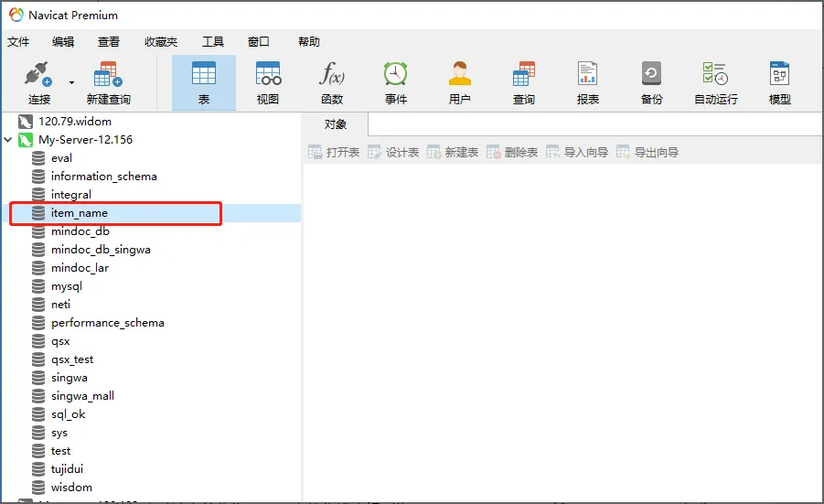Screen dimensions: 824x504
Task: Click the New Table (新建表) button
Action: tap(453, 153)
